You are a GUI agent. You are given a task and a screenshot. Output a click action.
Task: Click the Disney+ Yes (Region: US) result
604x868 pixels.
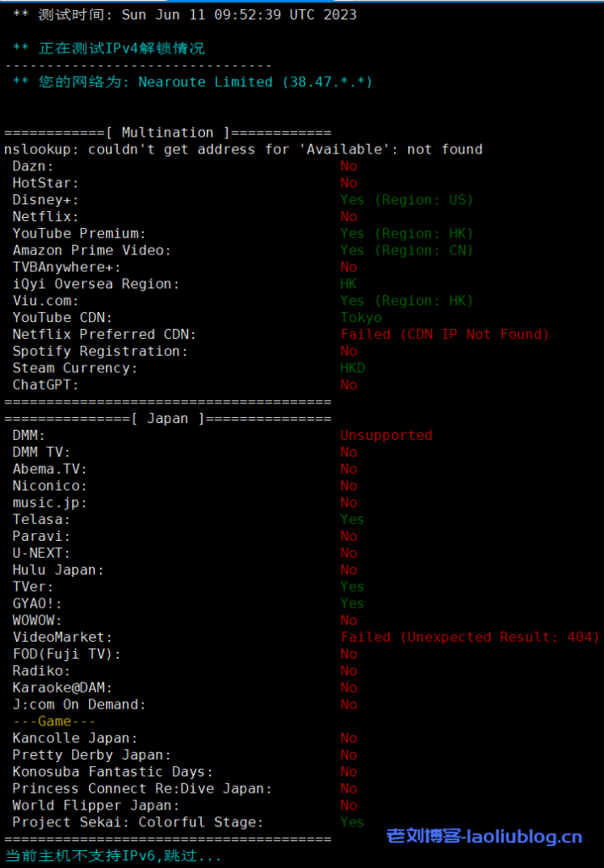[x=407, y=200]
